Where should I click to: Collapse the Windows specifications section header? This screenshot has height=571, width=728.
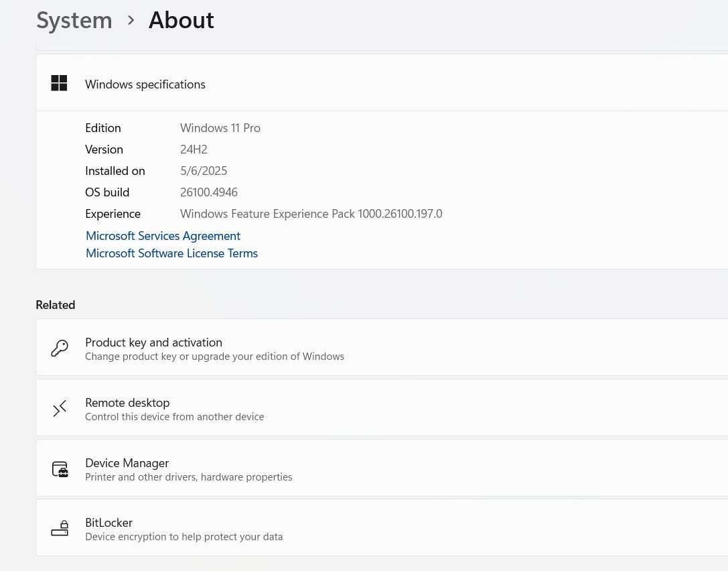click(382, 83)
